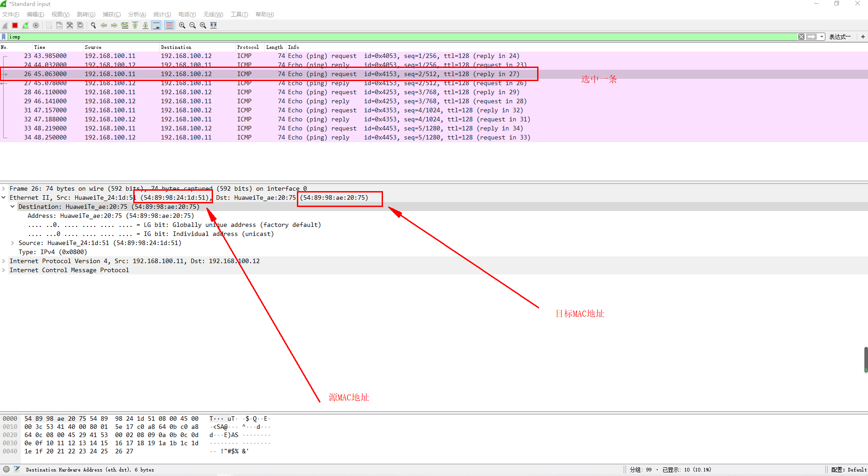This screenshot has width=868, height=476.
Task: Expand the Internet Protocol Version 4 node
Action: coord(4,261)
